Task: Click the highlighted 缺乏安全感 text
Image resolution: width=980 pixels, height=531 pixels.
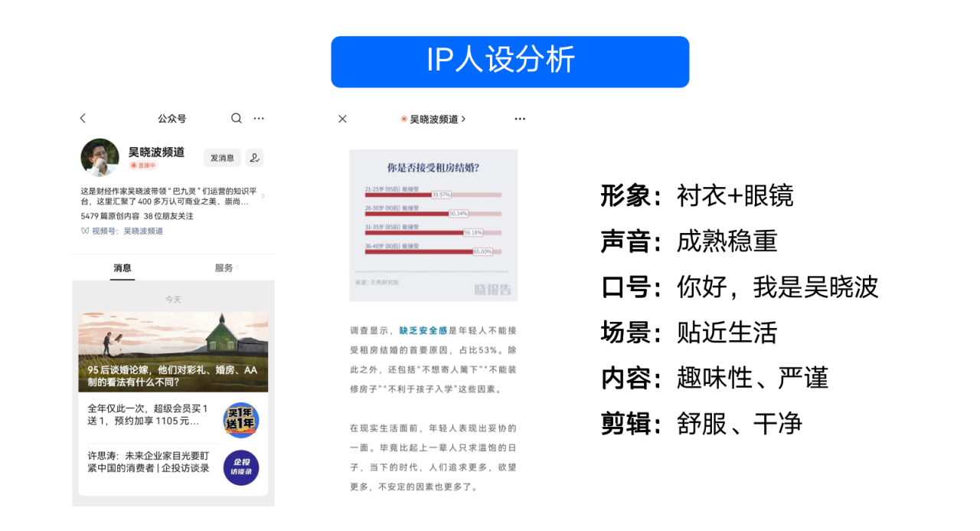Action: (423, 330)
